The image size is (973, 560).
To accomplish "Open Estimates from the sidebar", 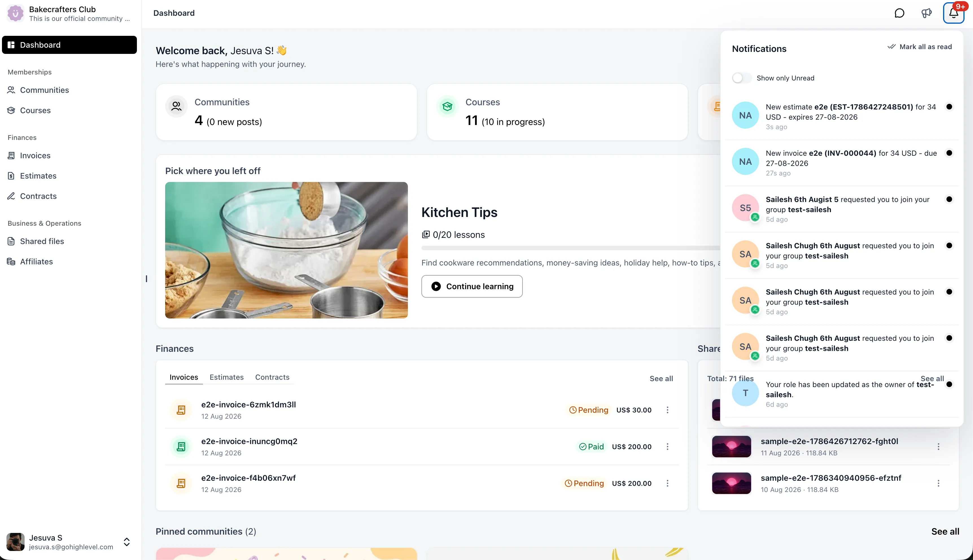I will point(69,176).
